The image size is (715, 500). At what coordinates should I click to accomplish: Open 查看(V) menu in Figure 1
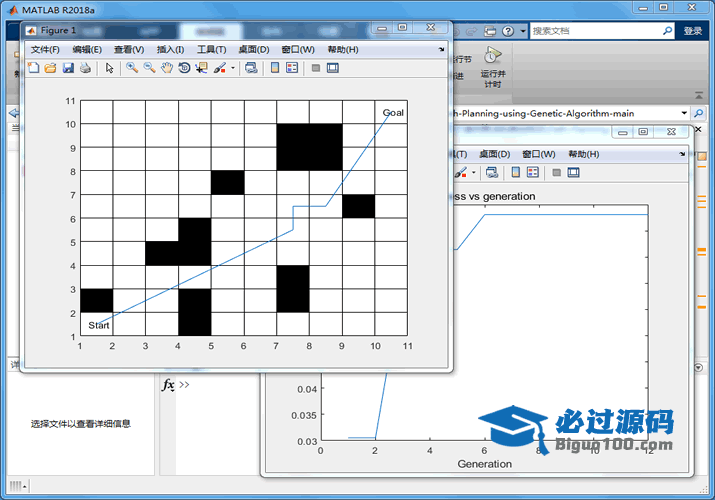pos(129,49)
